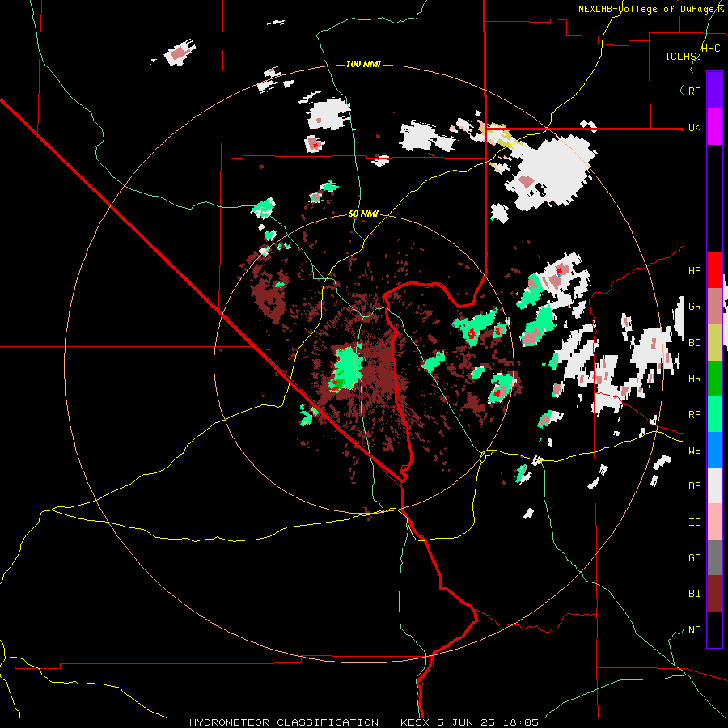The width and height of the screenshot is (728, 728).
Task: Pick the dark green HR heavy rain swatch
Action: 714,379
